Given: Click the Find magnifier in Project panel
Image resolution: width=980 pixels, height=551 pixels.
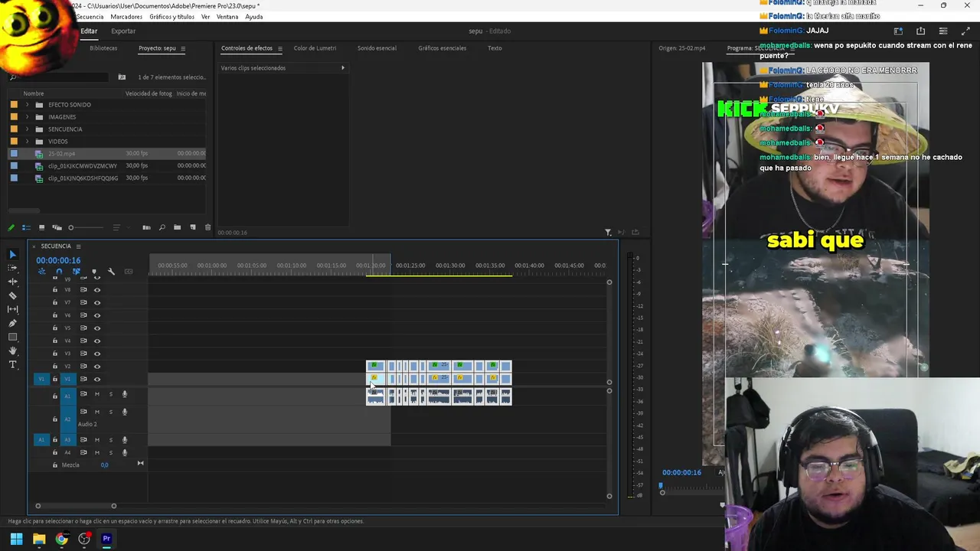Looking at the screenshot, I should pos(162,227).
